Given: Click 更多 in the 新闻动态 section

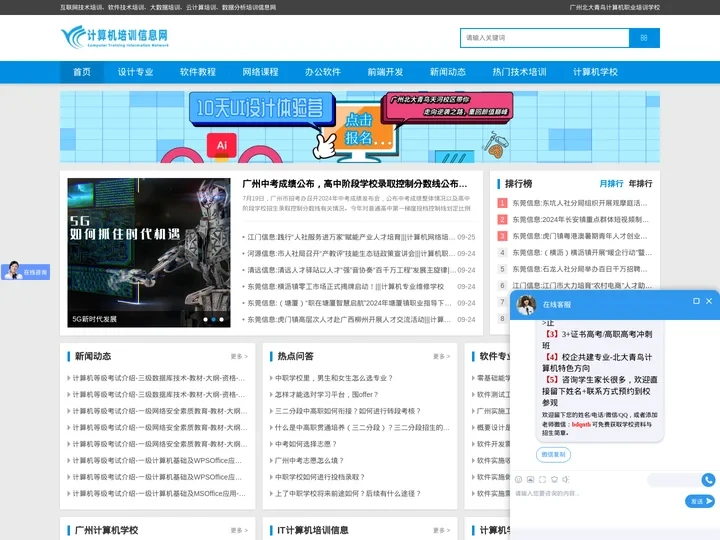Looking at the screenshot, I should 239,356.
